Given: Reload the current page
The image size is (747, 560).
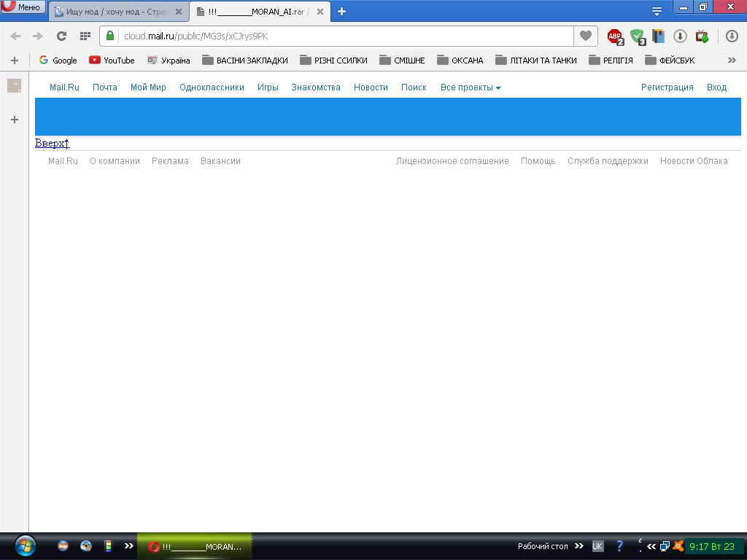Looking at the screenshot, I should 61,36.
